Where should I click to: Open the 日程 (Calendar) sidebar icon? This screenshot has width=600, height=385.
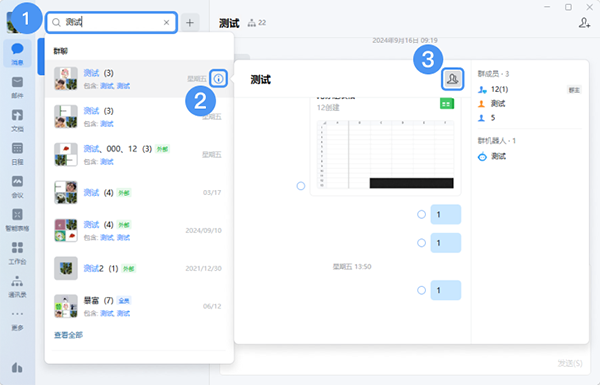tap(17, 153)
